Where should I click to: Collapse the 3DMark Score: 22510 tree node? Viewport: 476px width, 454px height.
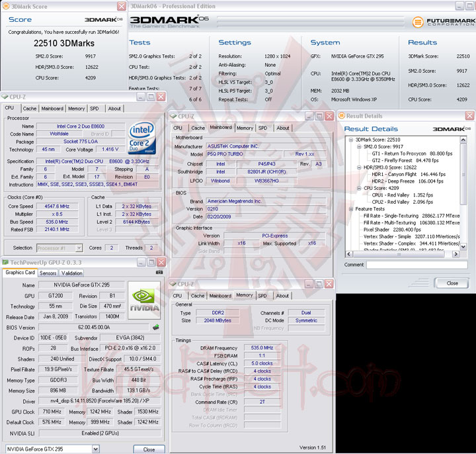point(351,140)
